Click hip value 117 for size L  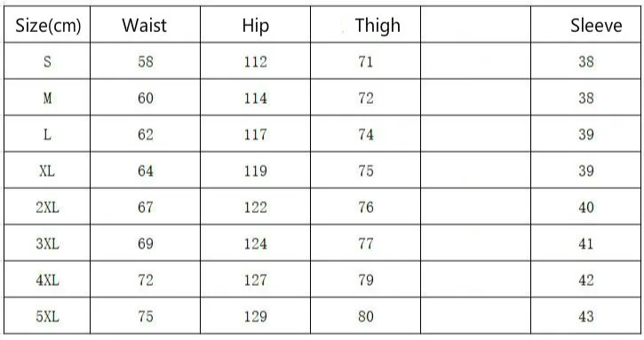coord(256,134)
